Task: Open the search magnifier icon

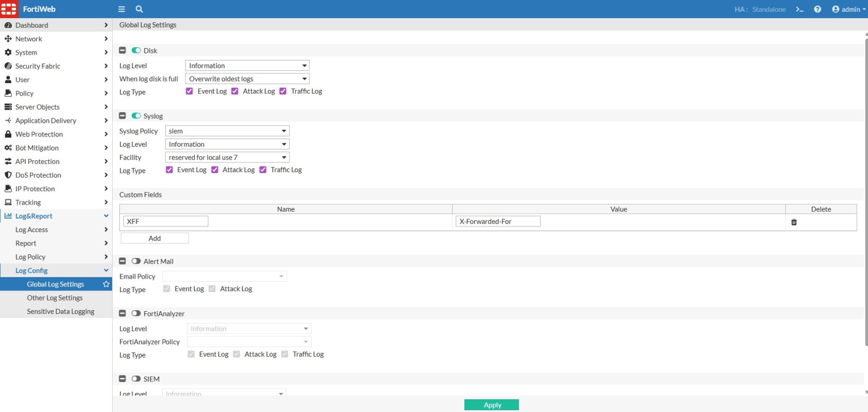Action: click(139, 9)
